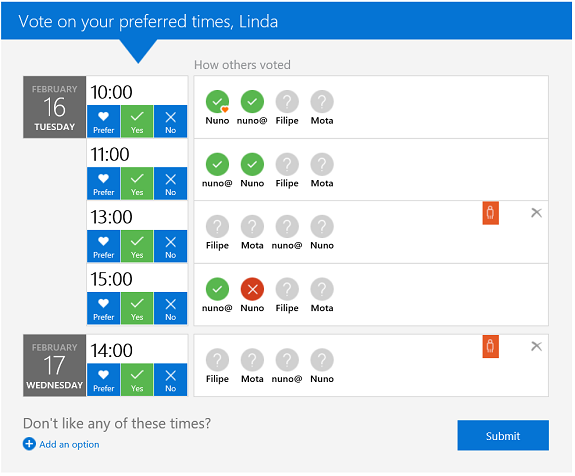Click the orange person icon on the 13:00 row
Image resolution: width=575 pixels, height=476 pixels.
(x=492, y=213)
